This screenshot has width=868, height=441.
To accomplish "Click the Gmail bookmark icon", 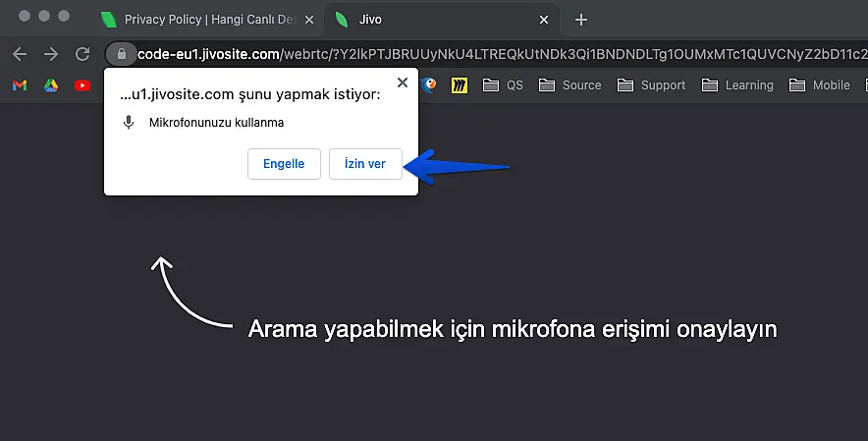I will click(20, 85).
